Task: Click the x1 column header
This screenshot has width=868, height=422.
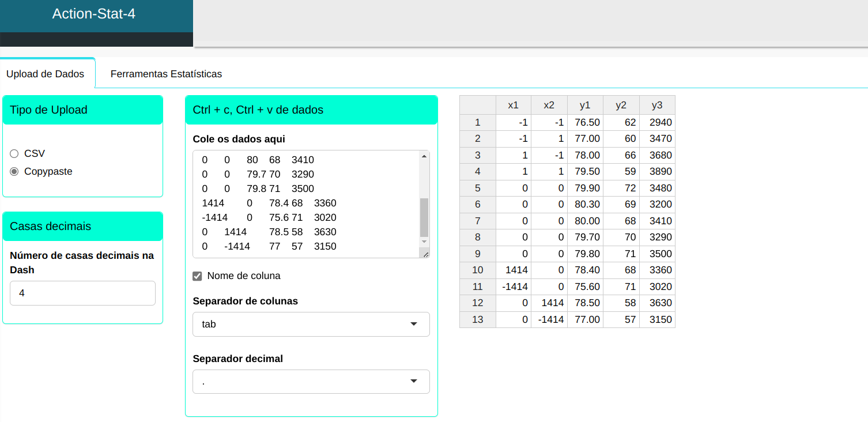Action: tap(513, 105)
